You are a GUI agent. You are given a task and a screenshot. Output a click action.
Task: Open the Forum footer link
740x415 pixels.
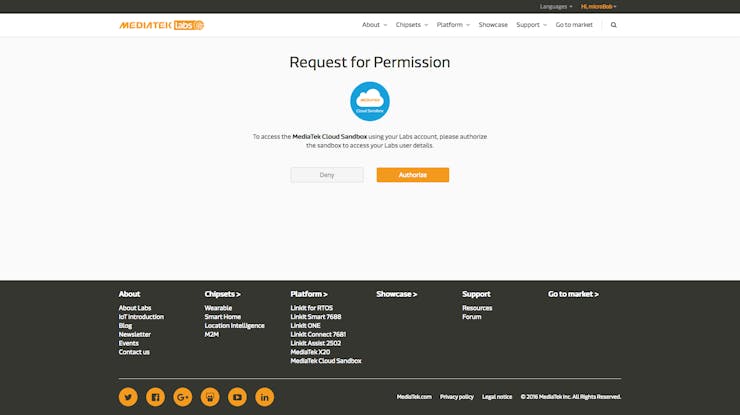click(x=471, y=317)
